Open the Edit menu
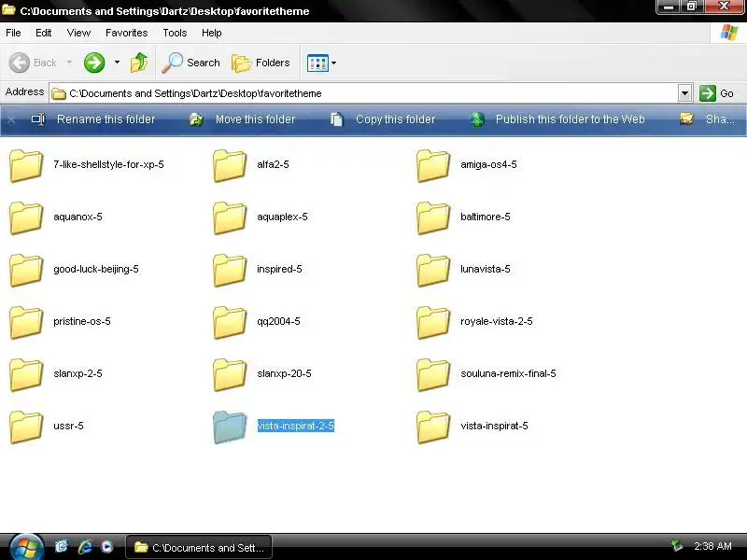Viewport: 747px width, 560px height. pos(43,33)
